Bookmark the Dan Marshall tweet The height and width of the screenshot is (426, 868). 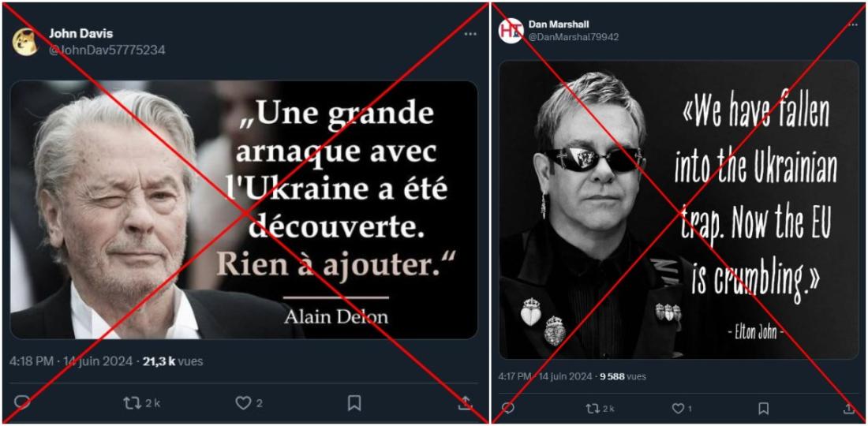click(763, 409)
